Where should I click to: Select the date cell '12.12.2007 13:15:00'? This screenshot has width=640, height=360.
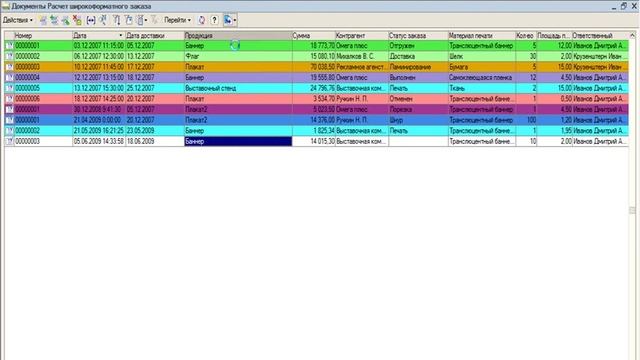(x=99, y=78)
